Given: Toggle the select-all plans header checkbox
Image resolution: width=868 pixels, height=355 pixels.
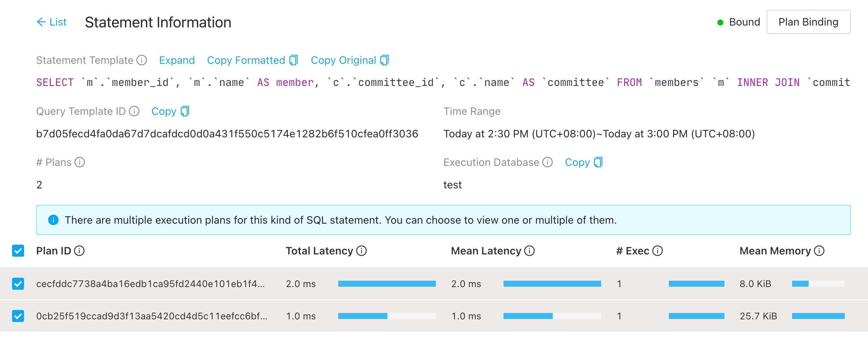Looking at the screenshot, I should pos(18,251).
